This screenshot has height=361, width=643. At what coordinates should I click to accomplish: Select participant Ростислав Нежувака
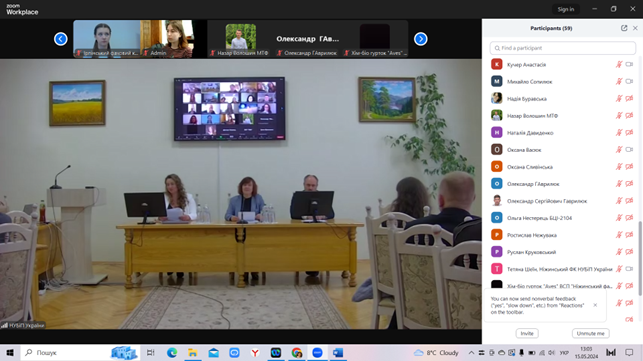click(563, 235)
